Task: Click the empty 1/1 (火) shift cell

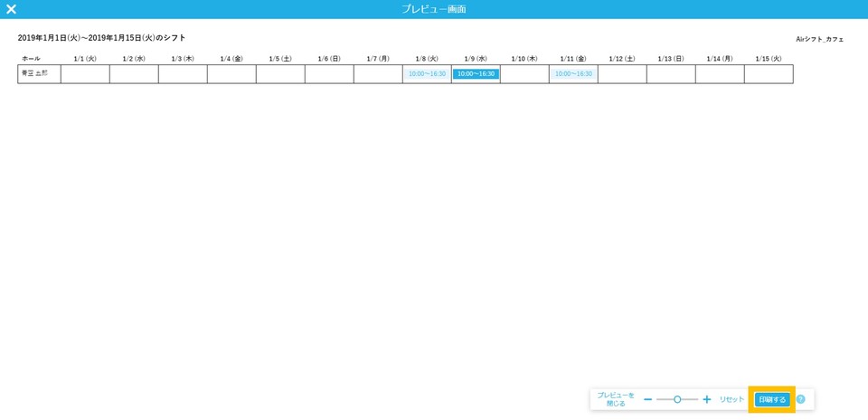Action: pos(85,74)
